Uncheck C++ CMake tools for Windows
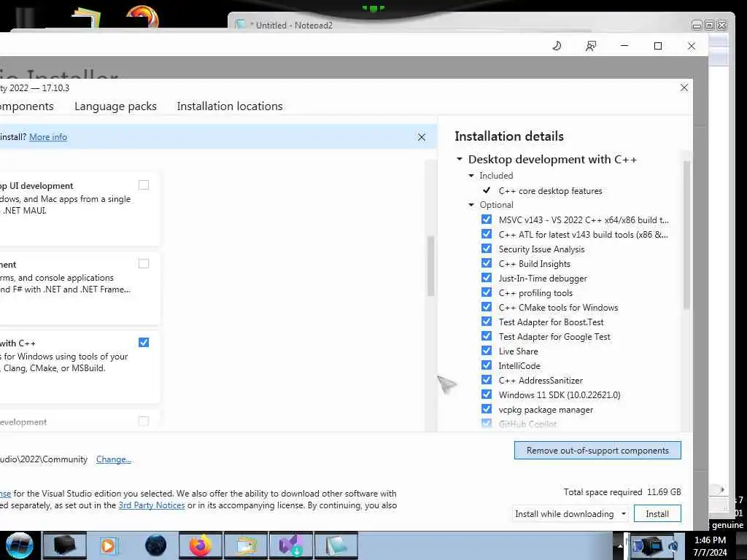Viewport: 747px width, 560px height. click(x=487, y=307)
